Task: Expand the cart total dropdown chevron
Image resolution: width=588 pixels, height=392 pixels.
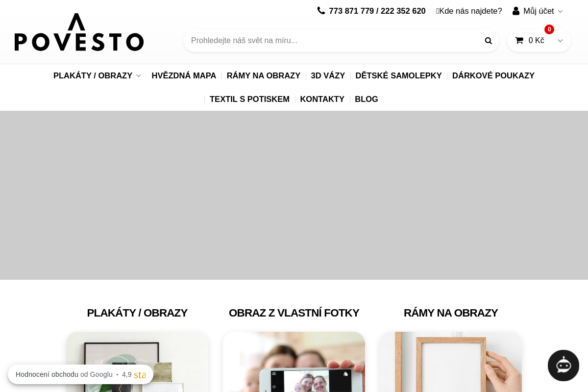Action: [560, 41]
